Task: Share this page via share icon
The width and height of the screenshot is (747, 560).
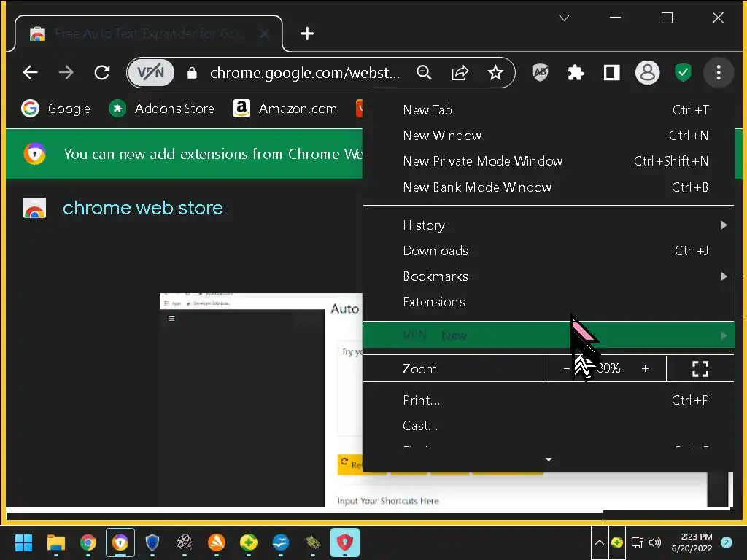Action: (460, 72)
